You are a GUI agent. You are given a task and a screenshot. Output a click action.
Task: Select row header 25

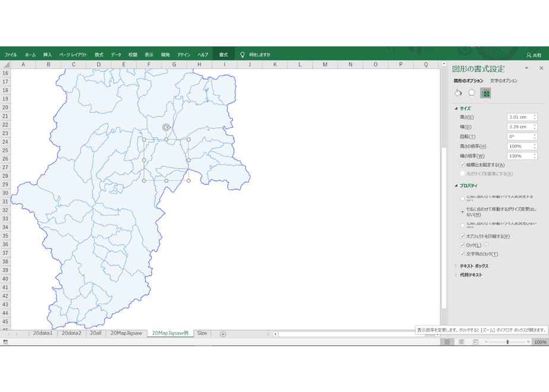point(5,150)
